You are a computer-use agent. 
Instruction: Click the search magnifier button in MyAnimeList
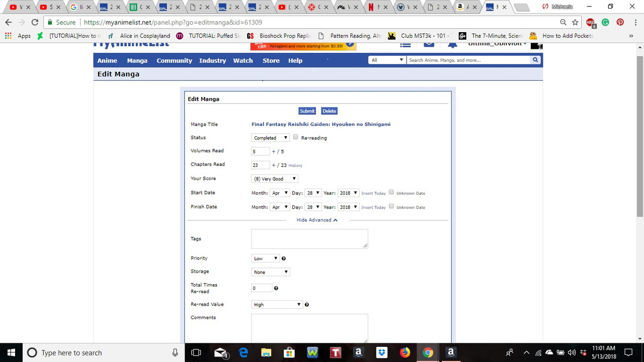[535, 60]
